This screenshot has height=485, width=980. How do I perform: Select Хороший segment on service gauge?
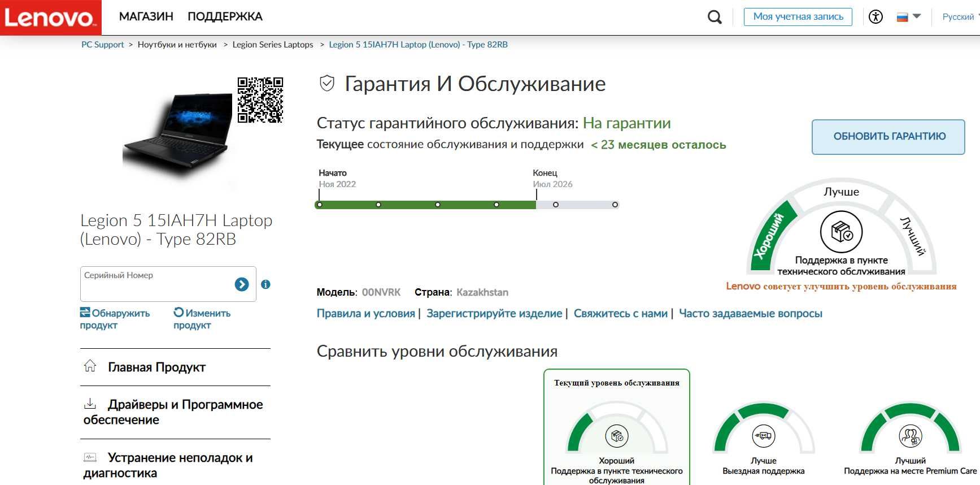[772, 236]
